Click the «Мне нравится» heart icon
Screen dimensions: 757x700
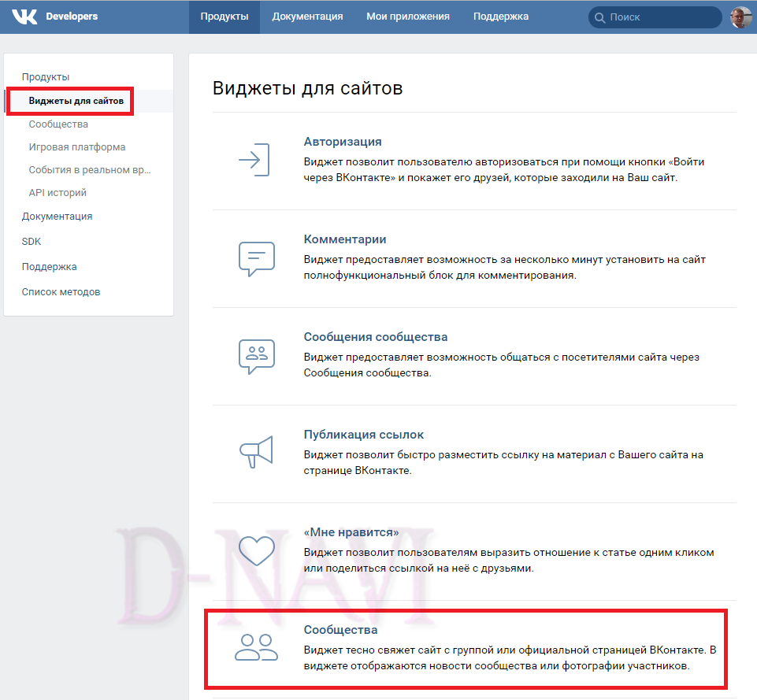coord(257,550)
